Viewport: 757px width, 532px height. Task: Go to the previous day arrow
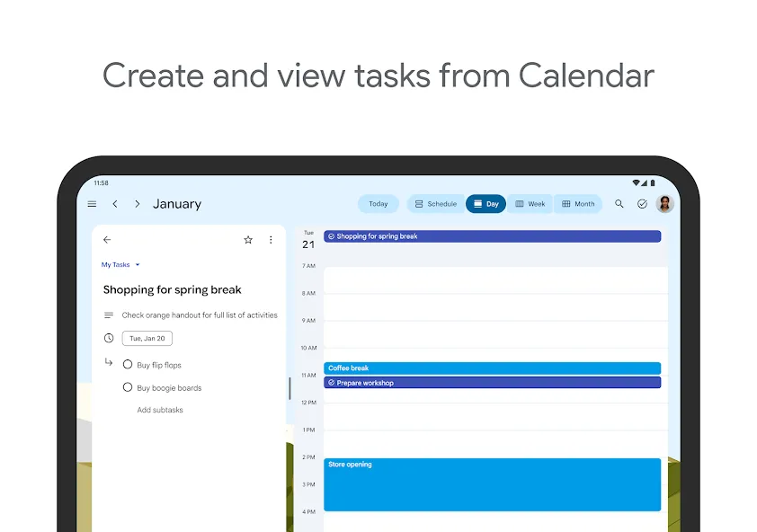coord(115,204)
